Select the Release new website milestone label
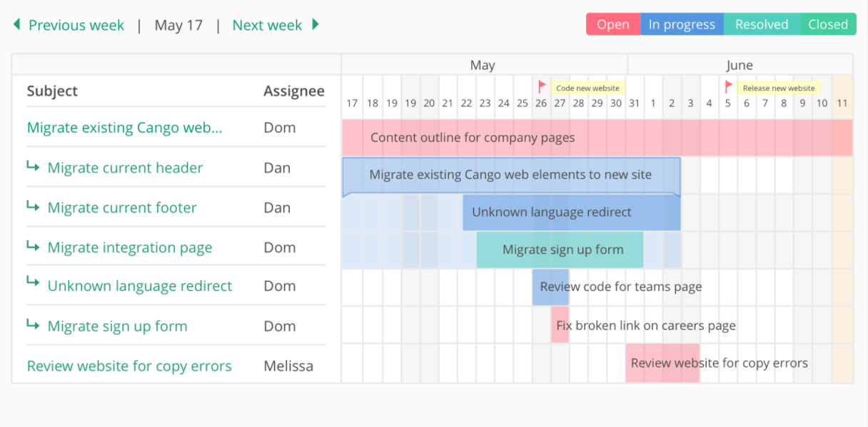 [x=778, y=88]
